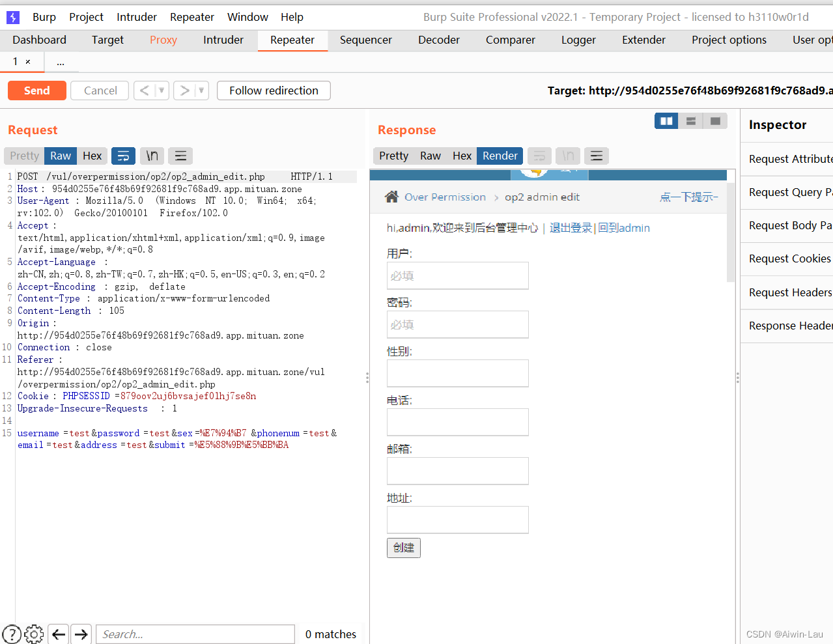This screenshot has height=644, width=833.
Task: Select top-bottom split layout icon
Action: coord(691,121)
